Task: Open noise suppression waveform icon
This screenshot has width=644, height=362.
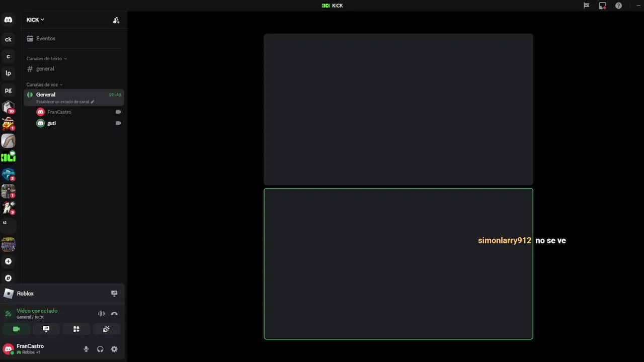Action: click(x=102, y=314)
